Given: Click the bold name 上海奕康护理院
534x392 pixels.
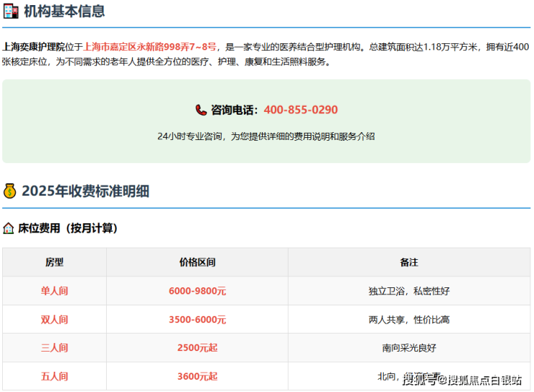Looking at the screenshot, I should click(x=33, y=46).
